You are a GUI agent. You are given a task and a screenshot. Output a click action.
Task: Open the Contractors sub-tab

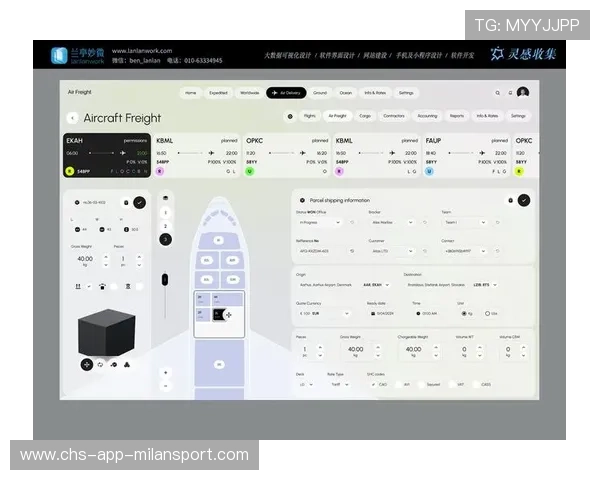pyautogui.click(x=394, y=116)
